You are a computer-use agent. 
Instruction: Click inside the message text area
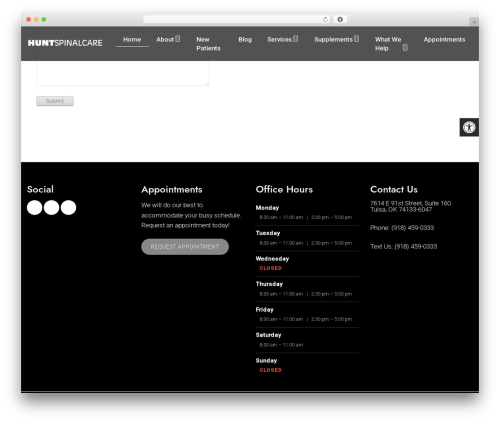pos(122,73)
